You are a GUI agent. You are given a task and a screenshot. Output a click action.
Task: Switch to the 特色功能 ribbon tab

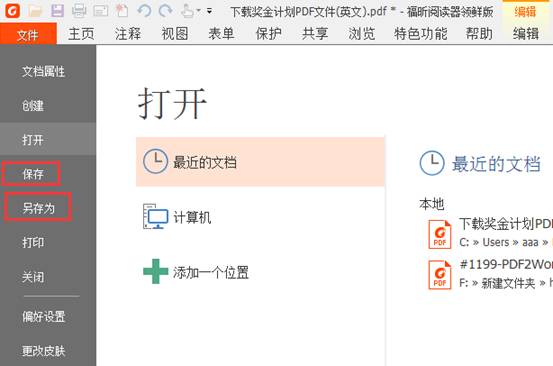pos(420,34)
